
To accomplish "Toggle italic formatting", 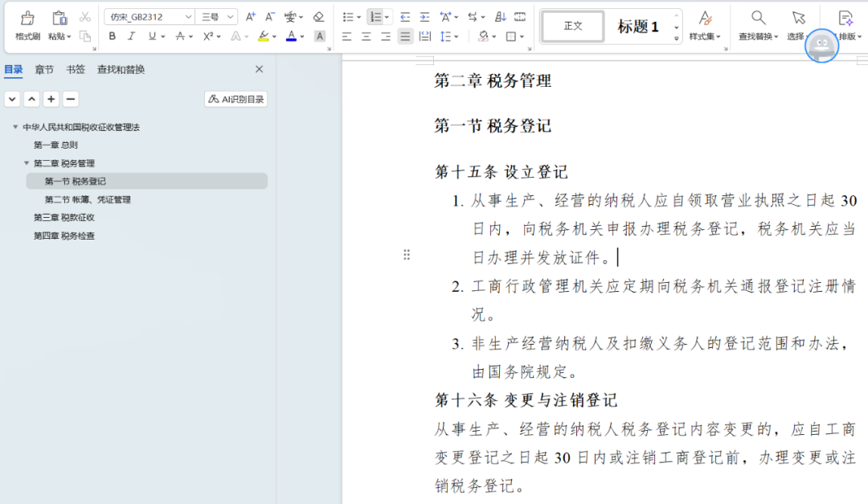I will (x=131, y=36).
